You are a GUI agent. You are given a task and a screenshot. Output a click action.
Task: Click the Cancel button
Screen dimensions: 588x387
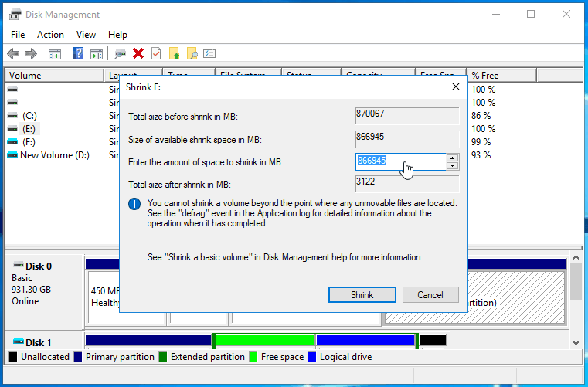(430, 295)
